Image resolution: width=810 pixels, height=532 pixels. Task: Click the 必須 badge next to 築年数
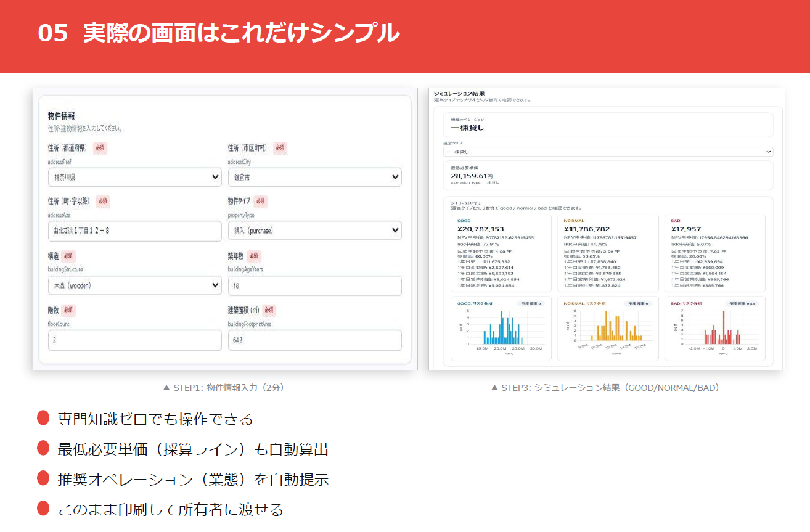coord(254,256)
